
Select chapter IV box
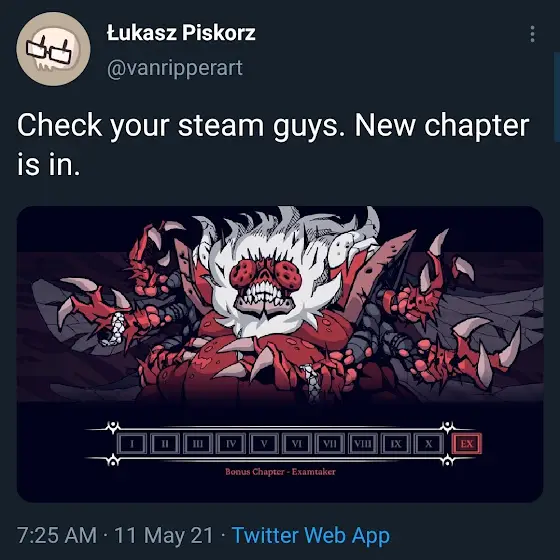[231, 444]
